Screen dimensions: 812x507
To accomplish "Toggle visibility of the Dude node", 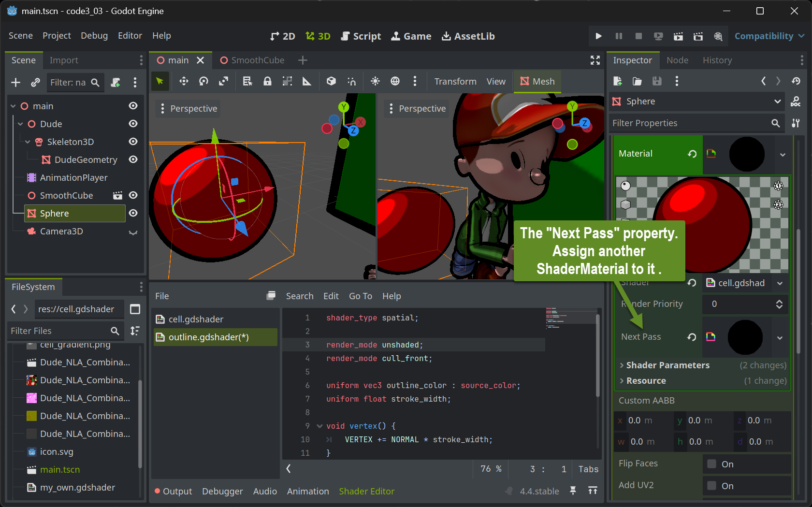I will [x=133, y=124].
